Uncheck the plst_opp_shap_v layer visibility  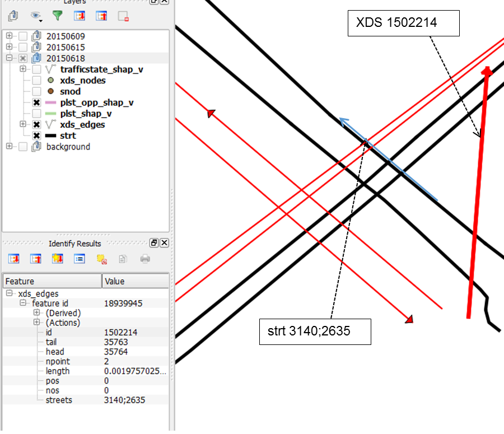[36, 102]
